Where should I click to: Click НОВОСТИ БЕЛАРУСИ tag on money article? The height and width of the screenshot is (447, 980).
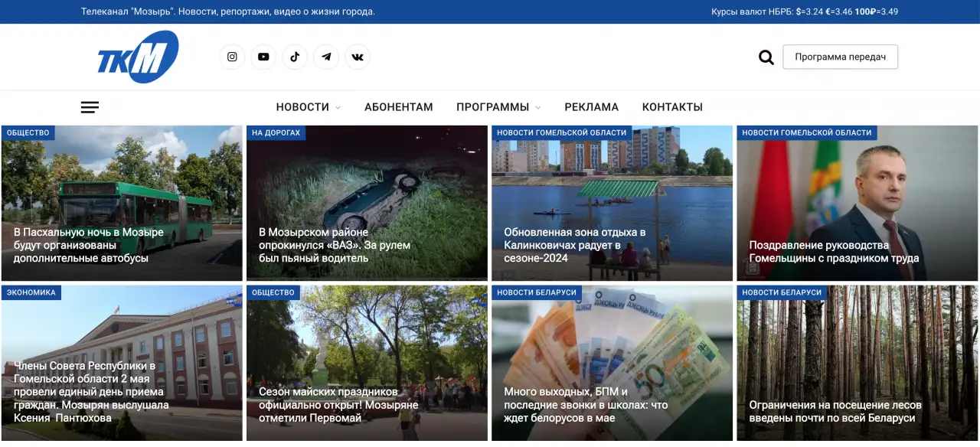(x=536, y=292)
